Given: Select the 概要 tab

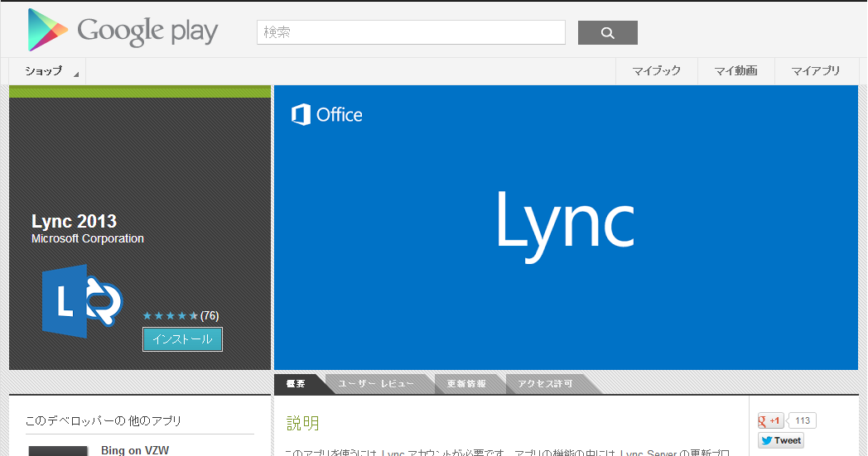Looking at the screenshot, I should 298,383.
